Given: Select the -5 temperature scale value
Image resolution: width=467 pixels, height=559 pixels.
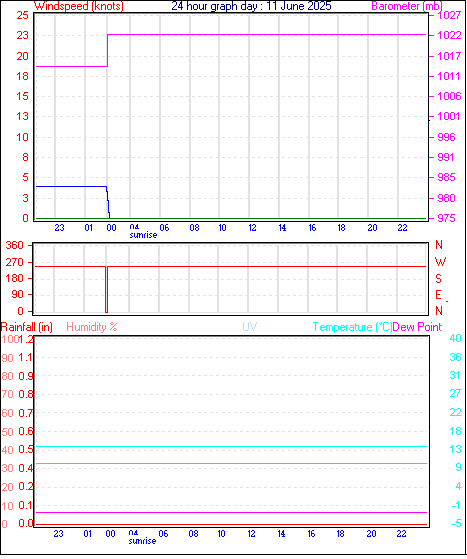Looking at the screenshot, I should point(456,524).
